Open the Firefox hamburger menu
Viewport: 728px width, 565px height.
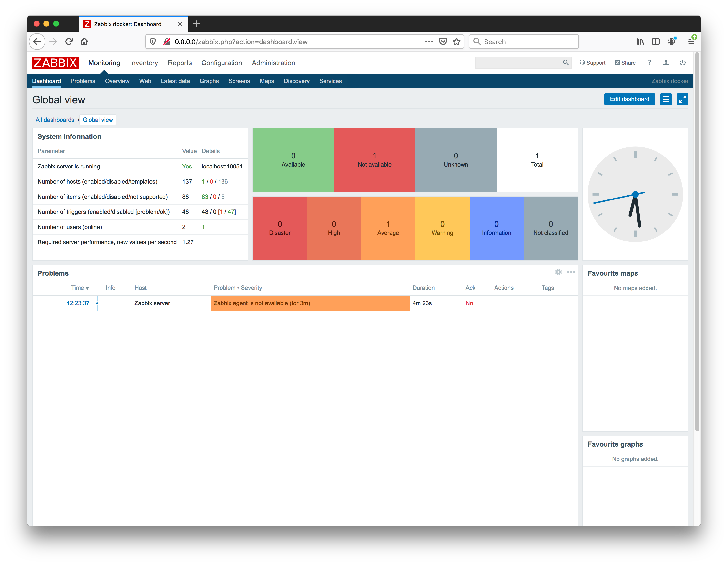tap(691, 41)
